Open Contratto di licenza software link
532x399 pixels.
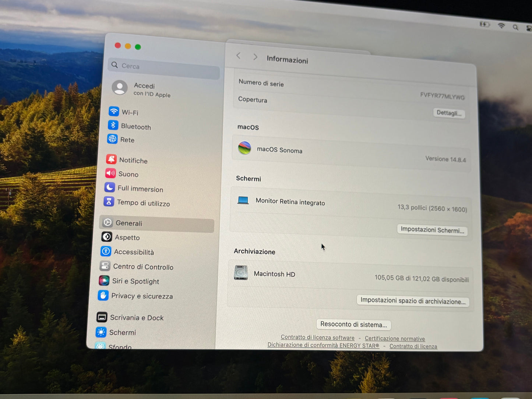pyautogui.click(x=317, y=337)
